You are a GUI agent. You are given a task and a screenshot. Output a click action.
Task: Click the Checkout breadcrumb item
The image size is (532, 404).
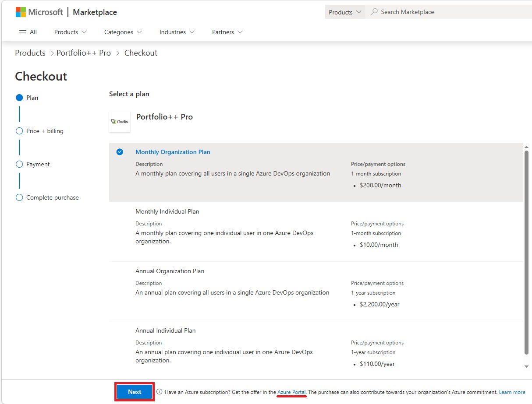[141, 53]
